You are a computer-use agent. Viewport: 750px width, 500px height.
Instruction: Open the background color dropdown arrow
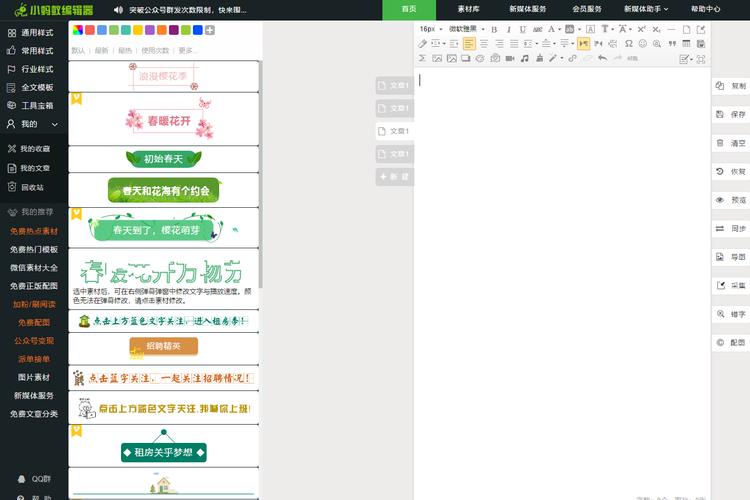tap(579, 30)
